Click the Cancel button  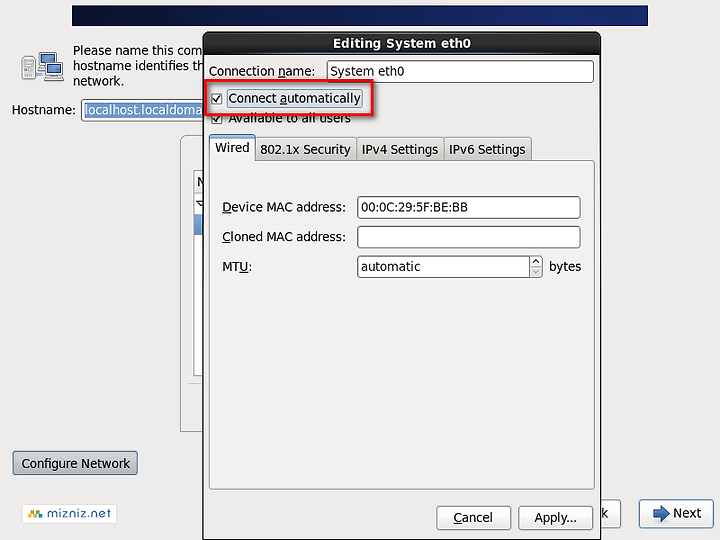(473, 518)
